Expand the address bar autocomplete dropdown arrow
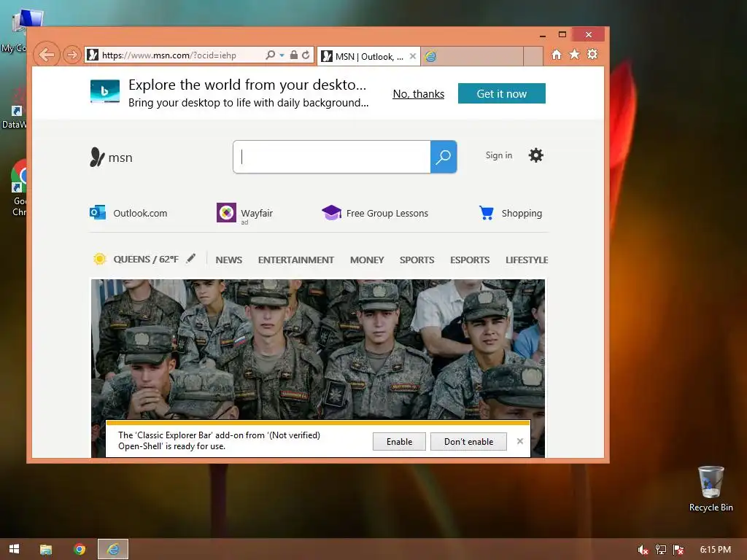 (x=282, y=55)
